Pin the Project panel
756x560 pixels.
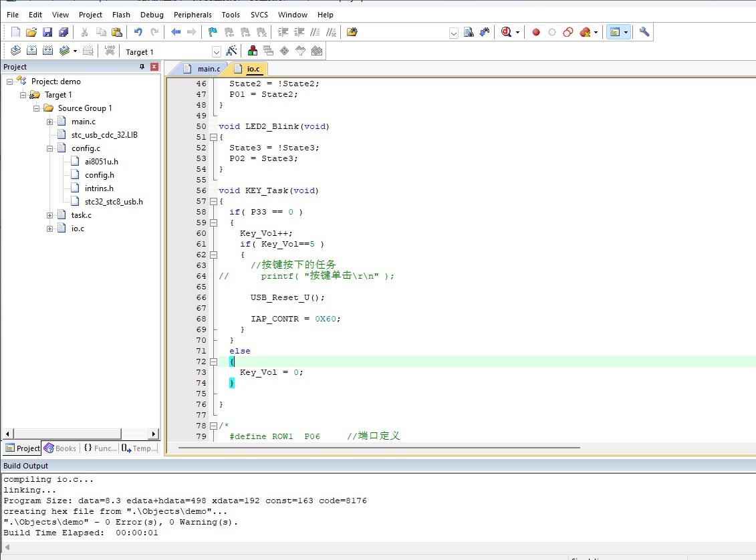(x=142, y=67)
